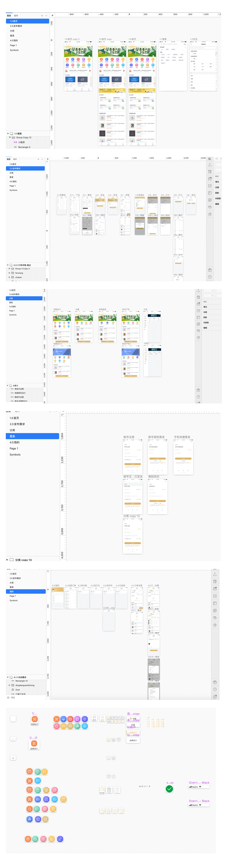This screenshot has height=868, width=227.
Task: Select the highlighted 我的 page
Action: pyautogui.click(x=26, y=591)
